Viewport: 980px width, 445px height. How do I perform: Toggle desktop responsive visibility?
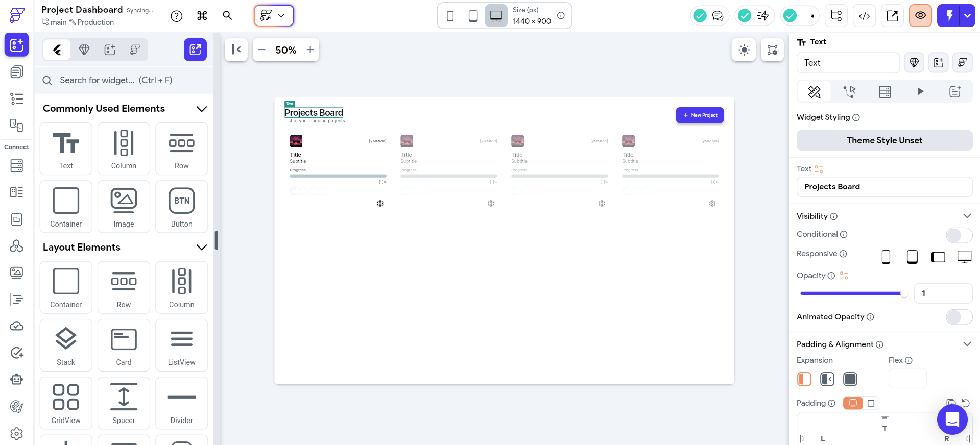click(x=964, y=257)
